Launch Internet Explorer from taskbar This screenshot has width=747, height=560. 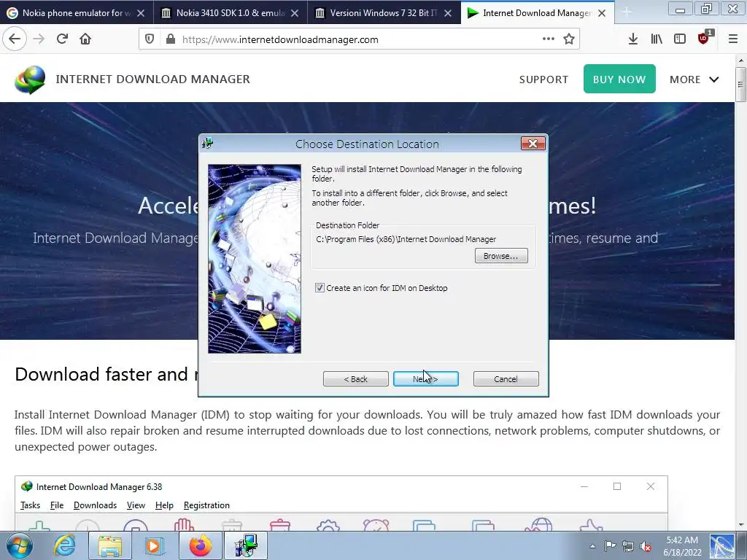pos(64,545)
